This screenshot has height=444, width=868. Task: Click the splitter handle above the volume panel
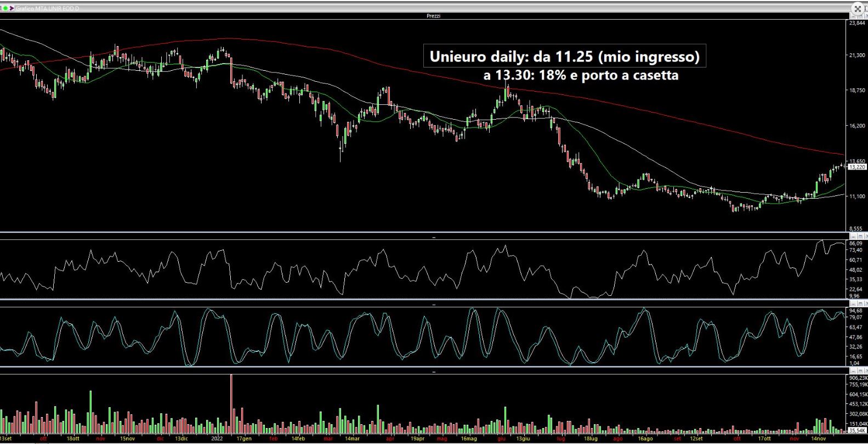(434, 372)
